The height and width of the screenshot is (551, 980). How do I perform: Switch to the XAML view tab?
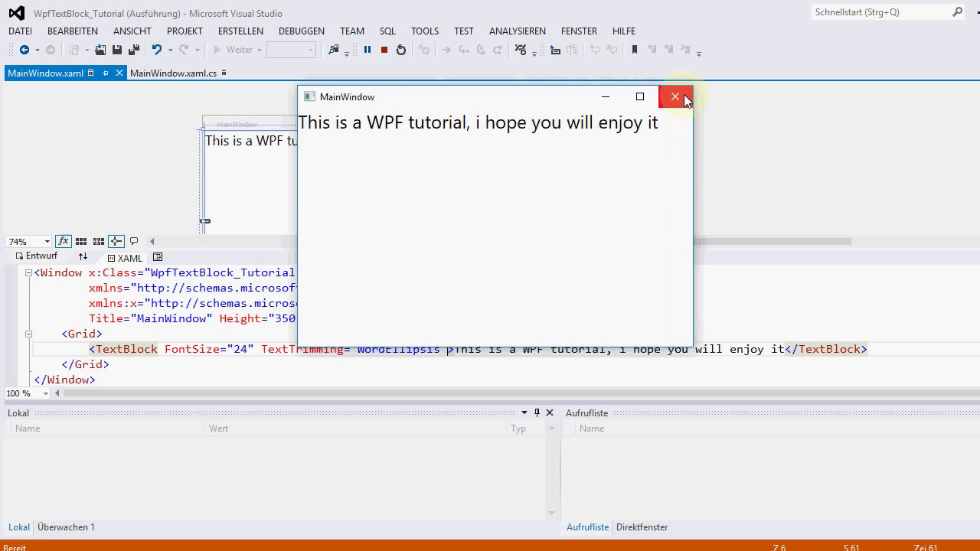[125, 258]
